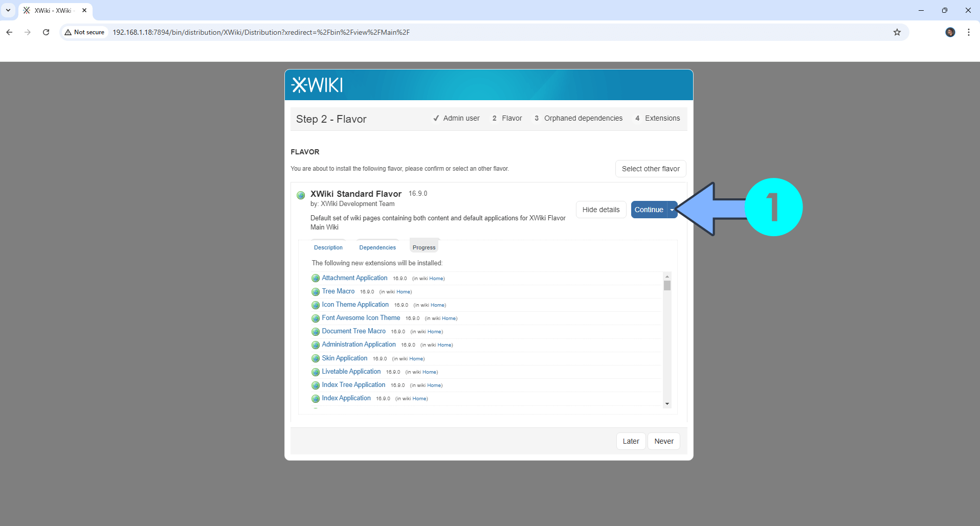Click the Later button
Viewport: 980px width, 526px height.
click(631, 441)
